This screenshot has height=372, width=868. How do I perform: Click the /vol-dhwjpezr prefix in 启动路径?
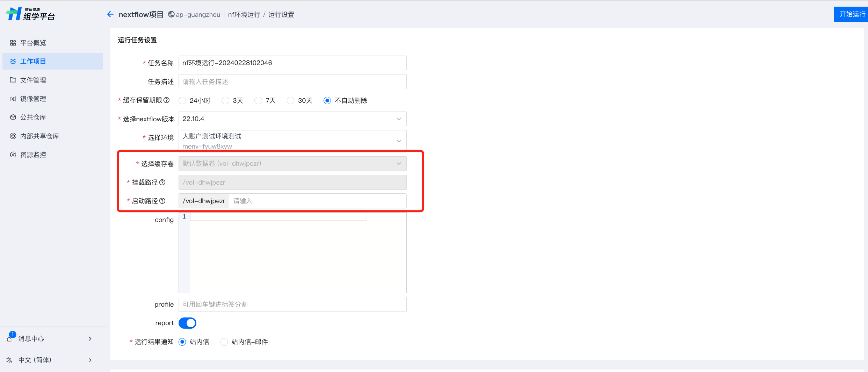[204, 201]
